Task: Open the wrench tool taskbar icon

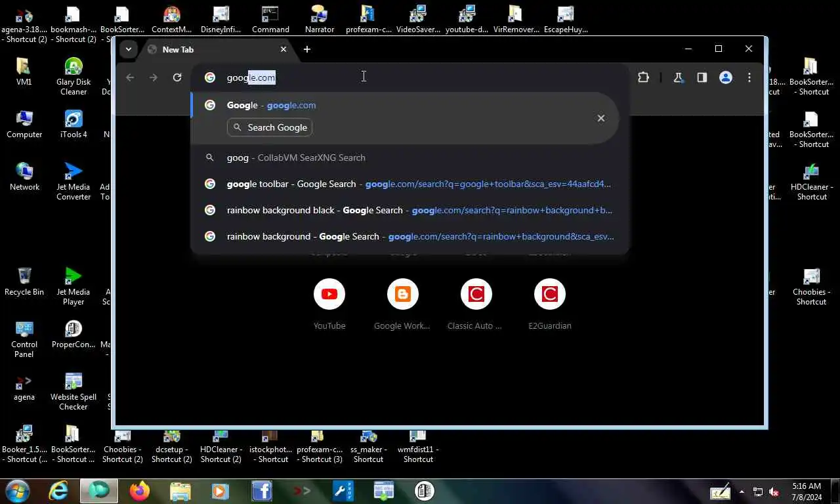Action: 343,491
